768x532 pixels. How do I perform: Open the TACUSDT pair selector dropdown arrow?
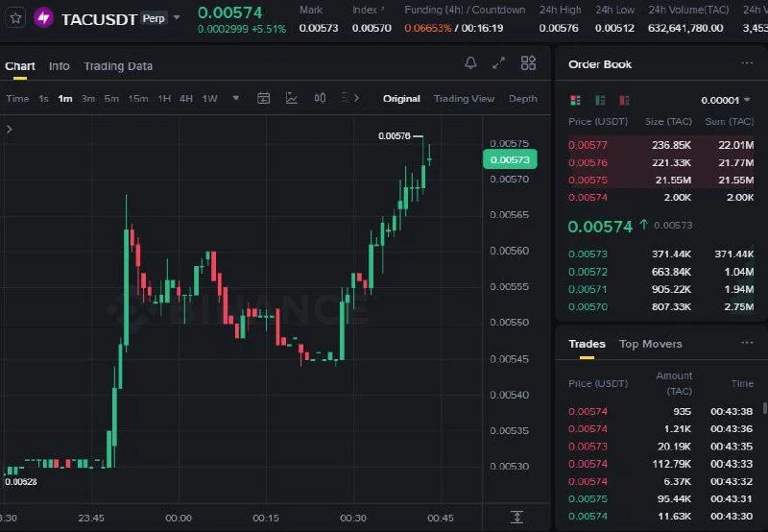[x=177, y=18]
